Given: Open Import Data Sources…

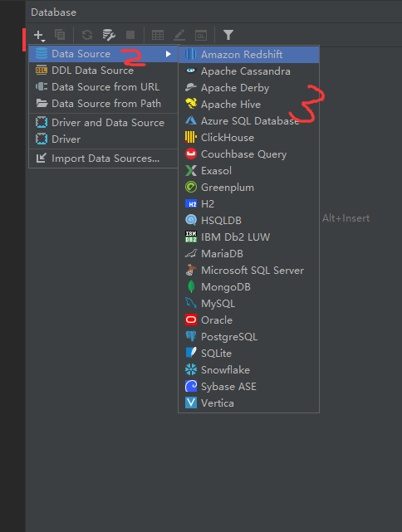Looking at the screenshot, I should 103,159.
